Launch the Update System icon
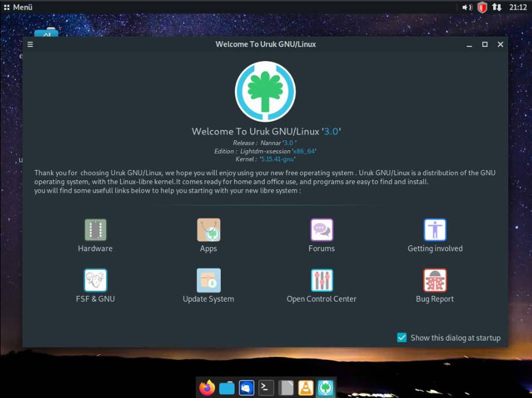The width and height of the screenshot is (532, 398). coord(209,280)
